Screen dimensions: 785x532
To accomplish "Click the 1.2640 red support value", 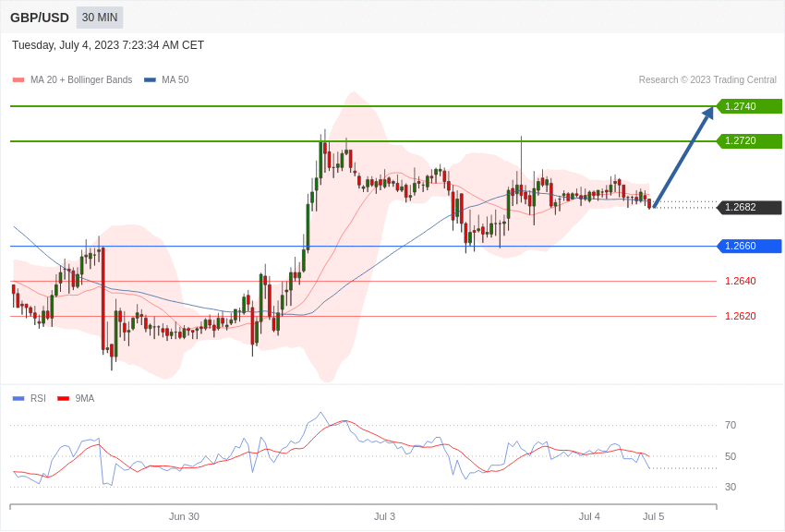I will (x=741, y=281).
